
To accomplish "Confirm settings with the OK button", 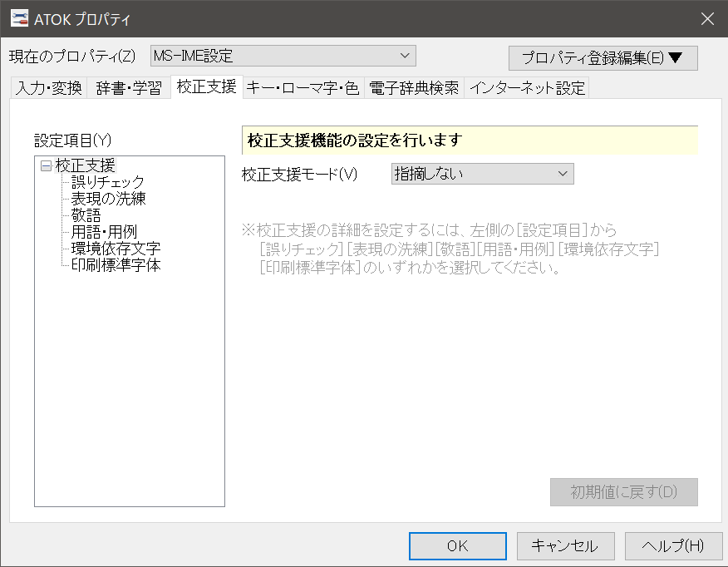I will click(457, 546).
